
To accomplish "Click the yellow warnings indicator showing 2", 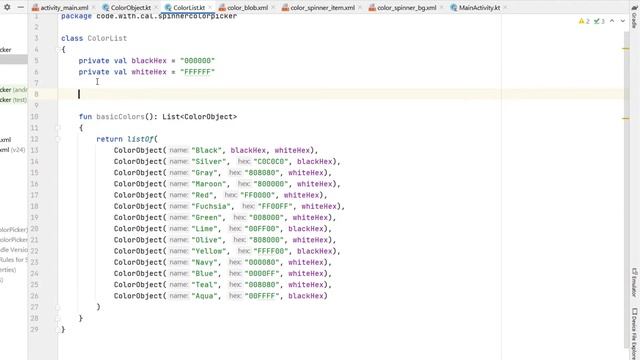I will [x=584, y=21].
